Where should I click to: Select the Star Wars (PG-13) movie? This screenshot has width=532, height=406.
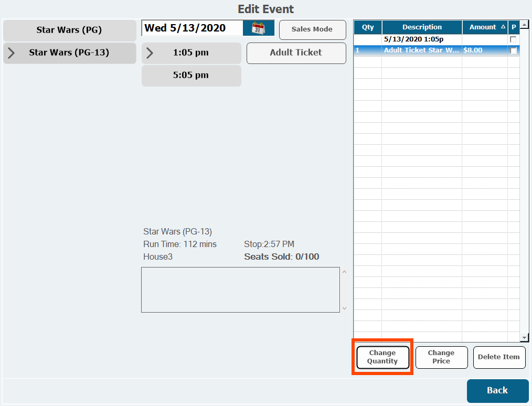[69, 52]
